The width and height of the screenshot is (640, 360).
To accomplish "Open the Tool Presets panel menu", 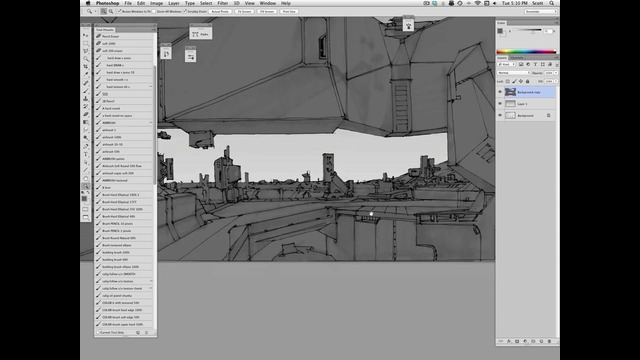I will 154,30.
